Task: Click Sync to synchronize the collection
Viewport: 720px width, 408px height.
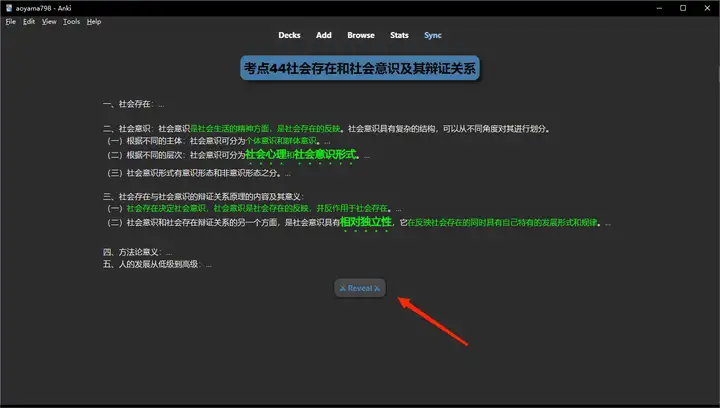Action: click(432, 35)
